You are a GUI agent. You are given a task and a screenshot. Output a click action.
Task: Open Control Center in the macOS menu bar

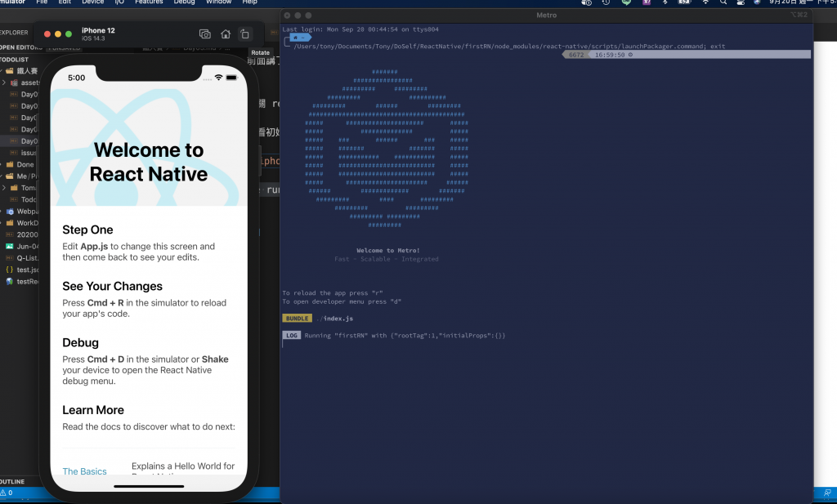(x=741, y=2)
